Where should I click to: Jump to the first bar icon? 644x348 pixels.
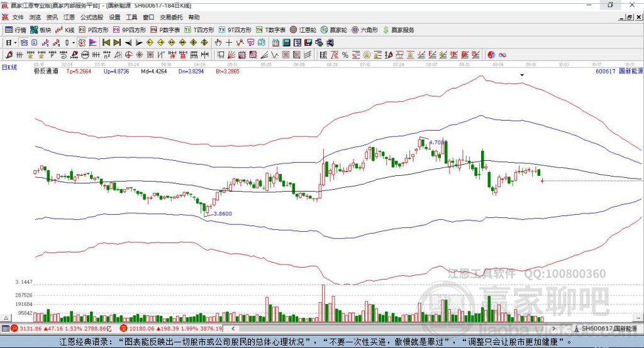click(106, 43)
